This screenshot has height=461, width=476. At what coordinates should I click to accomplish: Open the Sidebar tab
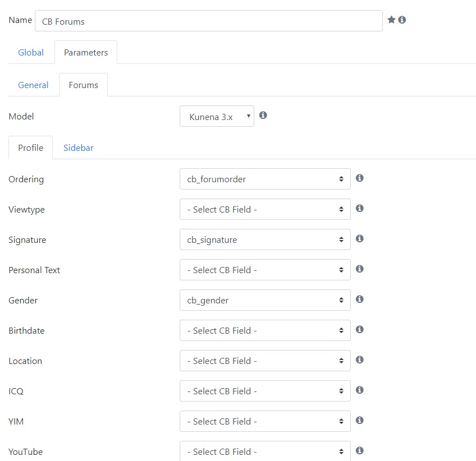click(x=79, y=147)
